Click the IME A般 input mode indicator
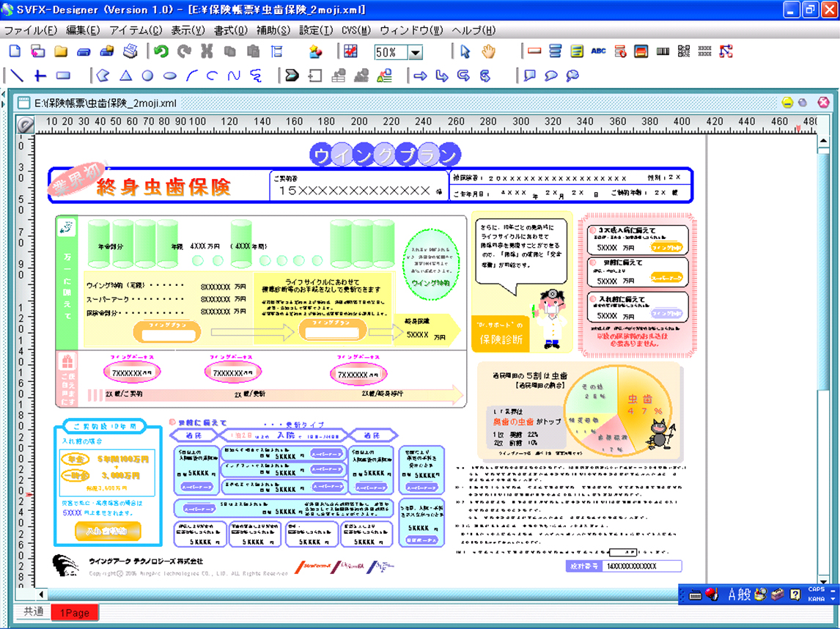This screenshot has height=629, width=840. tap(740, 594)
